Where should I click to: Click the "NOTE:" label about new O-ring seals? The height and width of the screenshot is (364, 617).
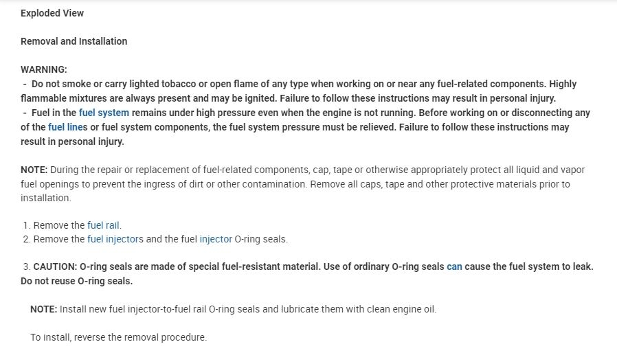coord(43,309)
